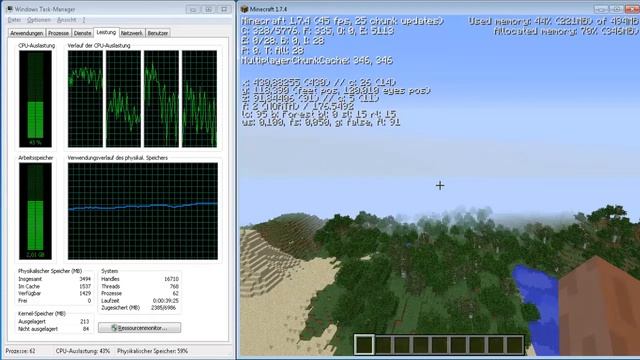
Task: Click the physical memory usage history graph
Action: point(143,211)
